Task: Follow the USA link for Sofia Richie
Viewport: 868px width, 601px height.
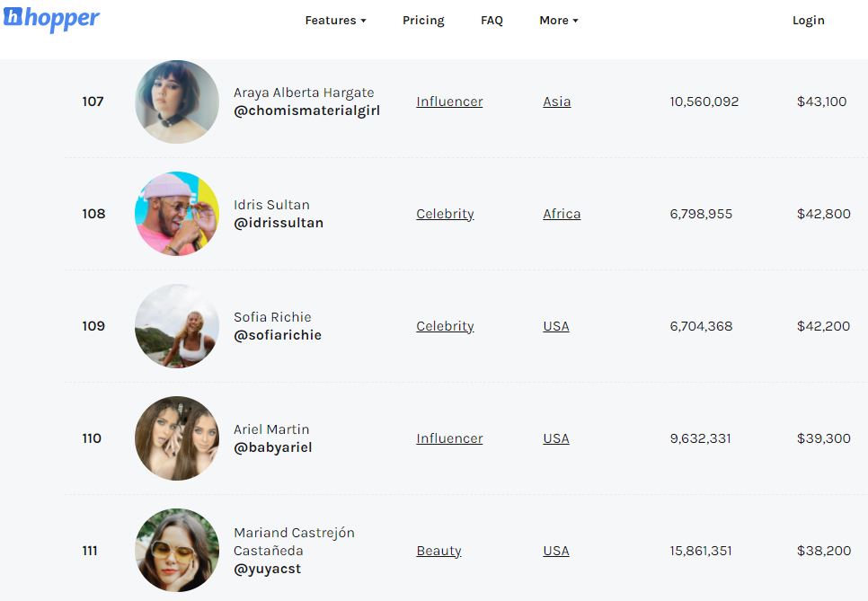Action: [556, 326]
